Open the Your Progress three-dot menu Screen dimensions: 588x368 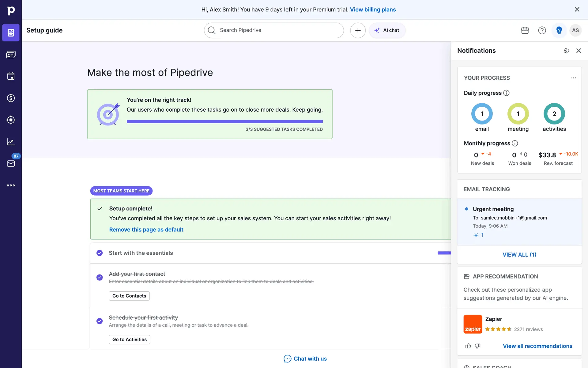pyautogui.click(x=573, y=78)
